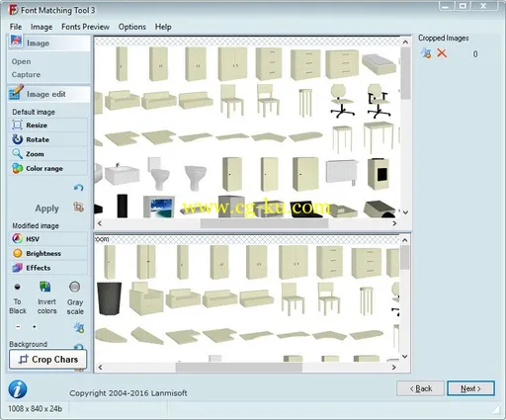Click the status bar text 1008 x 840 x 24b
The height and width of the screenshot is (420, 506).
click(x=35, y=409)
